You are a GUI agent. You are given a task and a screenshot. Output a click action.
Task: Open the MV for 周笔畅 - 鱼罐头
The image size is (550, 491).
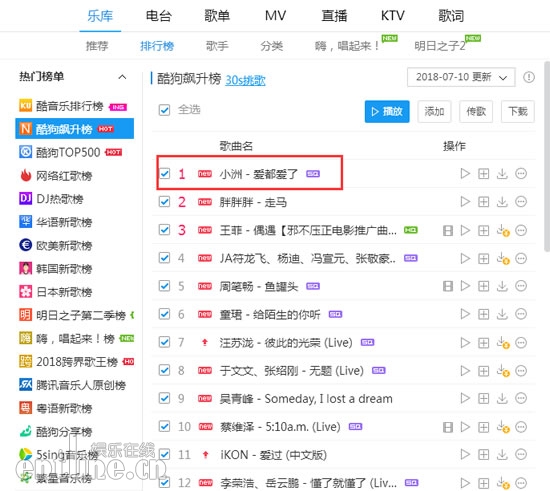point(448,286)
